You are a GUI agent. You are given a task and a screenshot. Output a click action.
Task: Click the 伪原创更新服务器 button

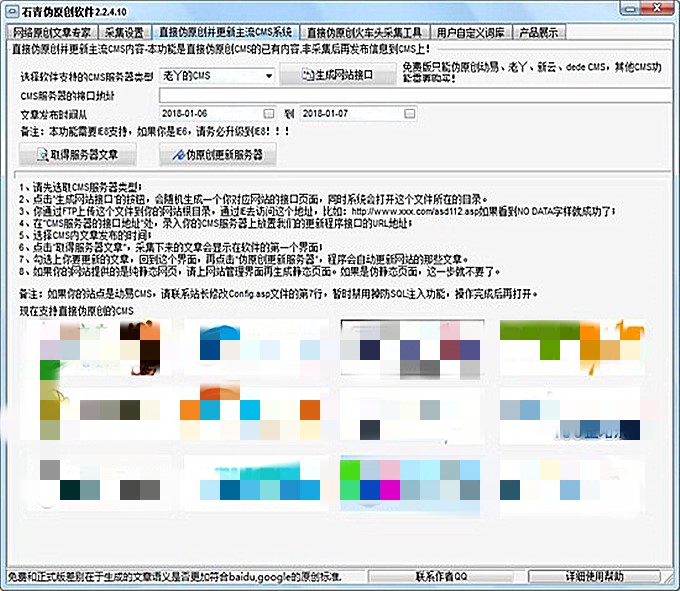[218, 154]
